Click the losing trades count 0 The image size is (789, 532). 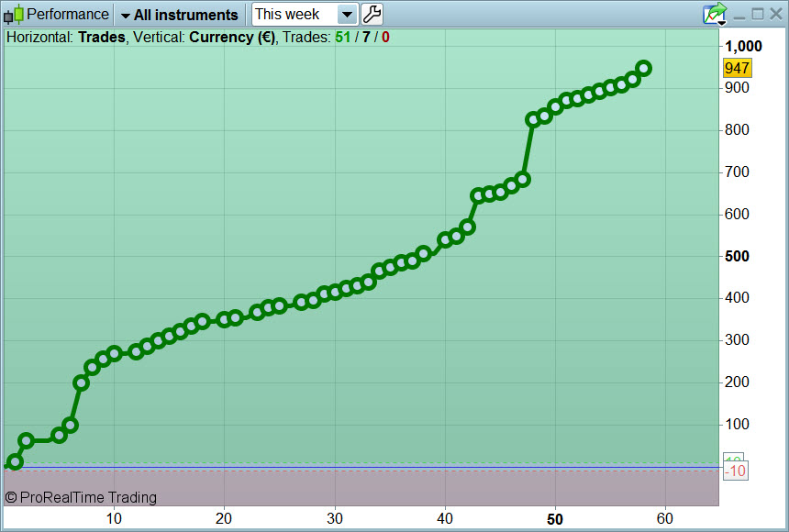point(385,38)
